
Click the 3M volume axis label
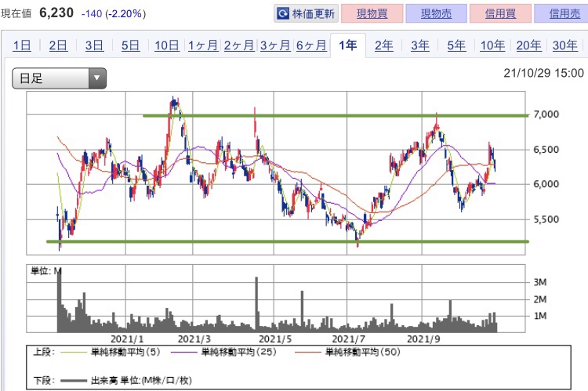540,282
